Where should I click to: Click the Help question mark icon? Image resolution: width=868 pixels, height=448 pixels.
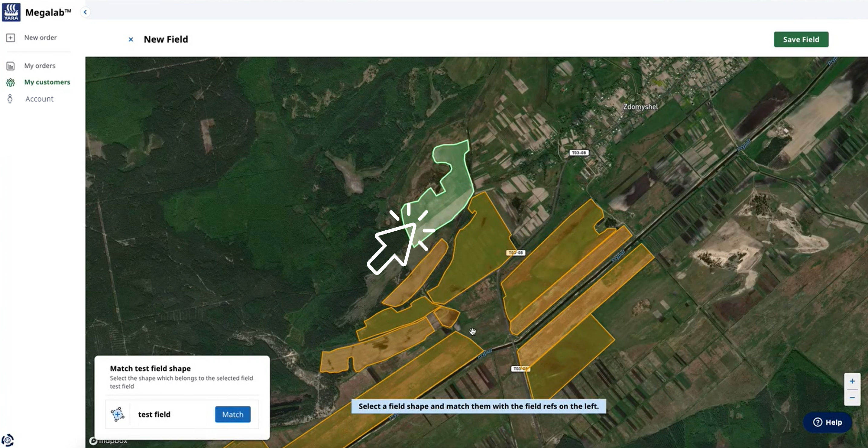[x=818, y=422]
